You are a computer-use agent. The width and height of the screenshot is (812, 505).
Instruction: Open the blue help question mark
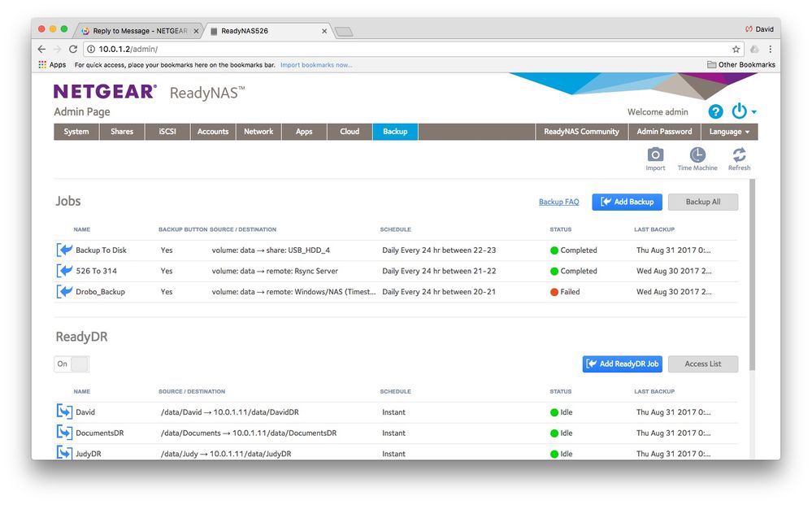(x=715, y=111)
